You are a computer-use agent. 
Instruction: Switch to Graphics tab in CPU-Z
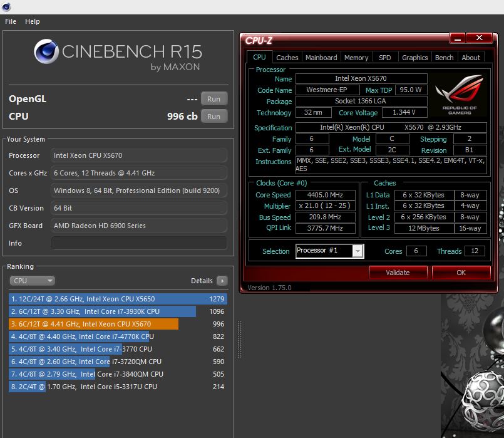[x=414, y=58]
